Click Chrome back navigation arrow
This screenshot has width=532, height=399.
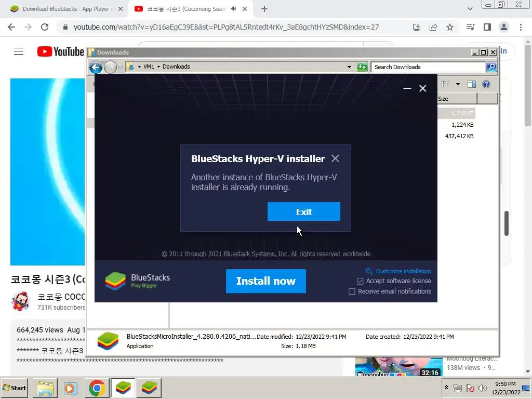click(x=11, y=27)
